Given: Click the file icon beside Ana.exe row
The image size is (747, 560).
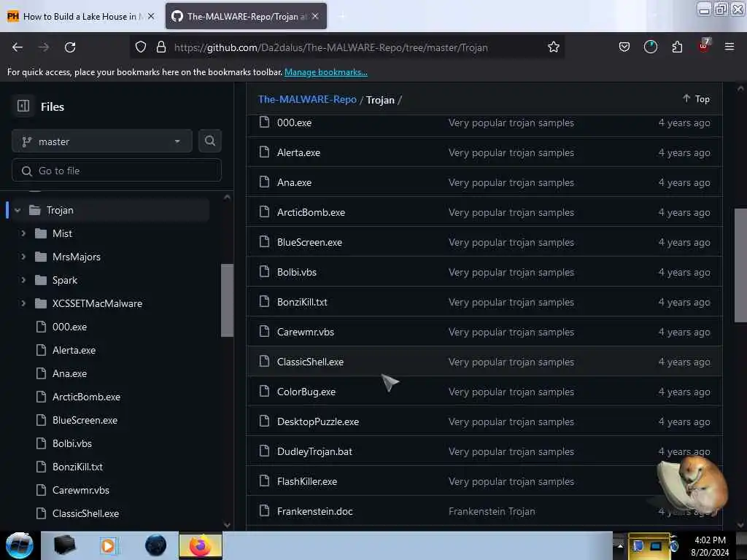Looking at the screenshot, I should click(264, 182).
